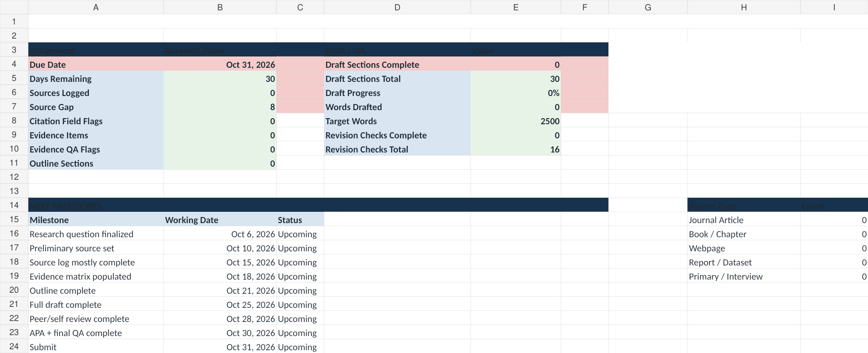Select the 'Primary / Interview' cell
The width and height of the screenshot is (868, 353).
point(744,276)
